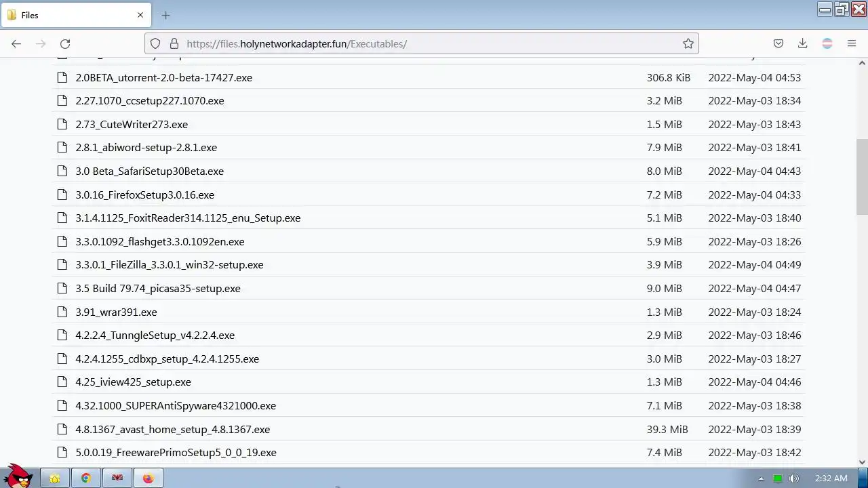Open the 2.73_CuteWriter273.exe link
The width and height of the screenshot is (868, 488).
pyautogui.click(x=132, y=124)
